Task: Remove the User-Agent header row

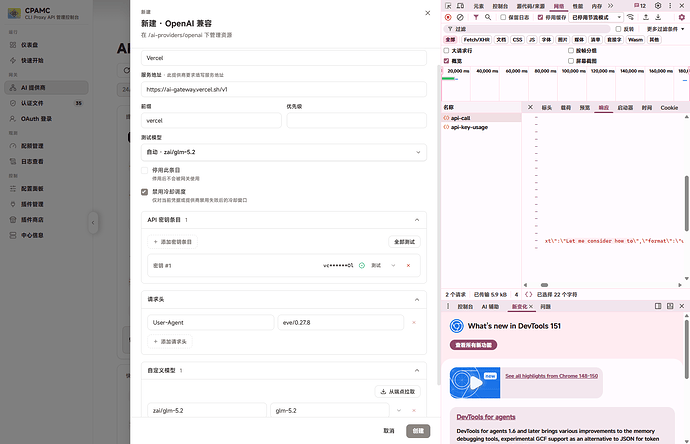Action: [x=414, y=323]
